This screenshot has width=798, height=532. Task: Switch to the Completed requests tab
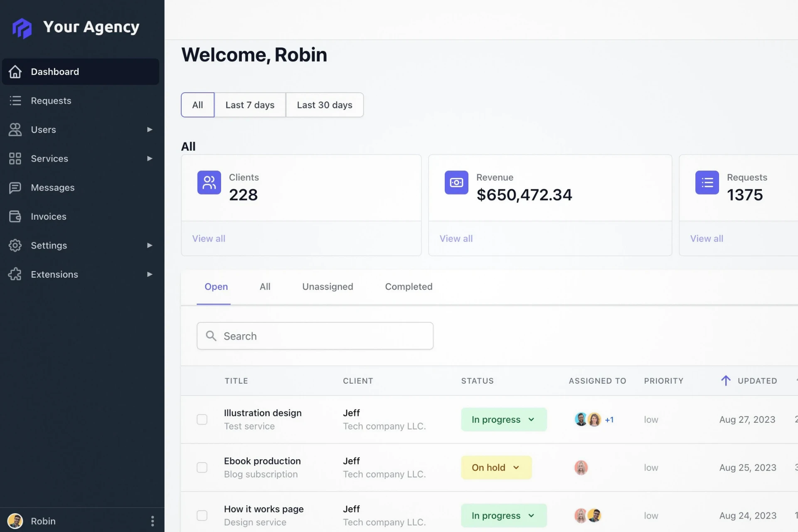408,287
